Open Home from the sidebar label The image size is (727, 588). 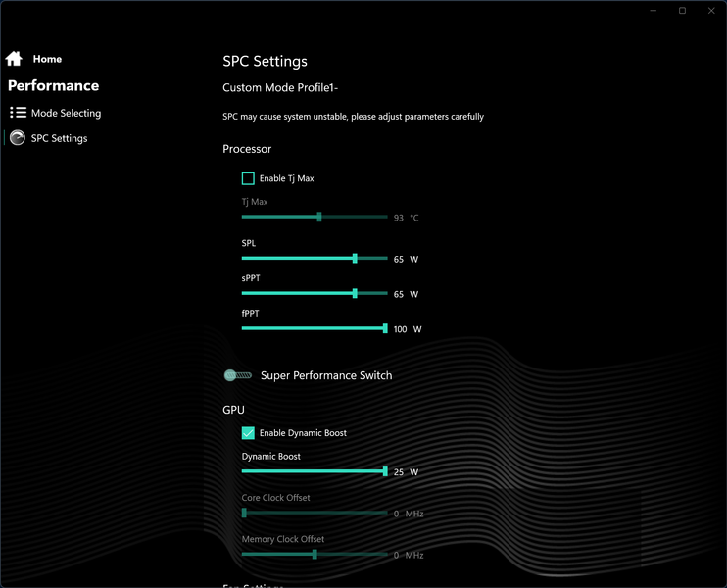pyautogui.click(x=47, y=59)
